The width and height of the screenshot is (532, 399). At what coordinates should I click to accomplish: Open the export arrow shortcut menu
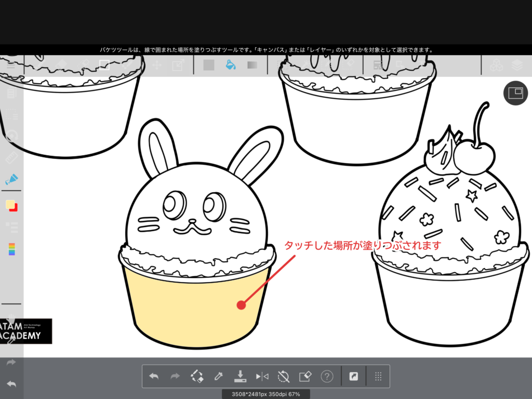[354, 376]
